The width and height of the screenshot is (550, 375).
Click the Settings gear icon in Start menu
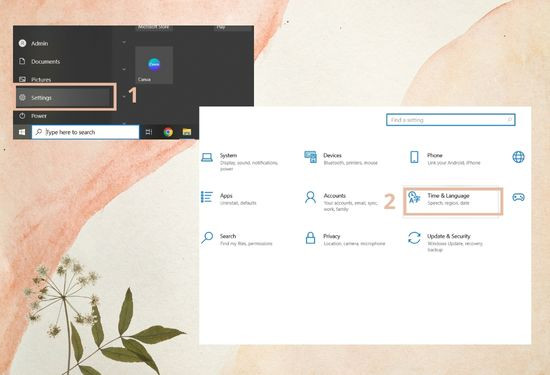pyautogui.click(x=22, y=98)
